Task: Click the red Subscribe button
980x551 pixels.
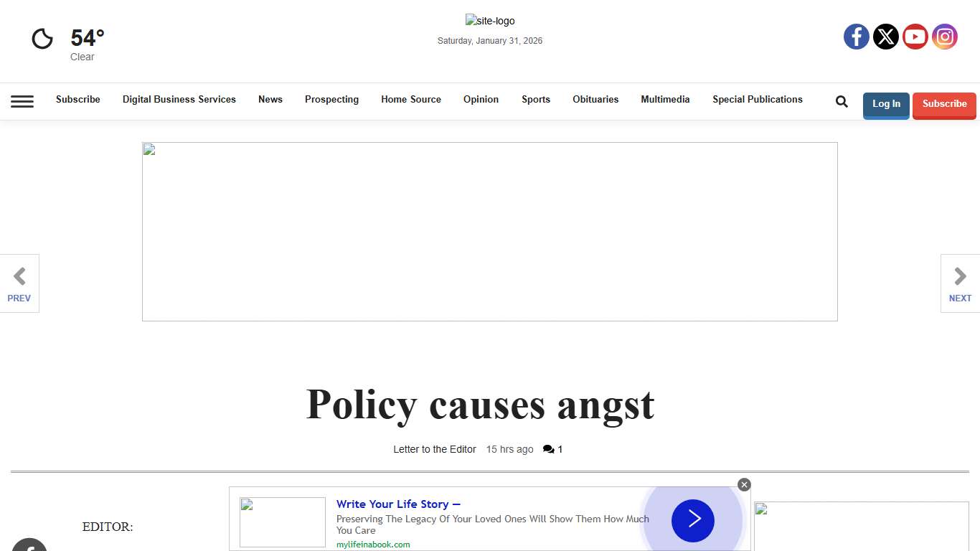Action: tap(944, 105)
